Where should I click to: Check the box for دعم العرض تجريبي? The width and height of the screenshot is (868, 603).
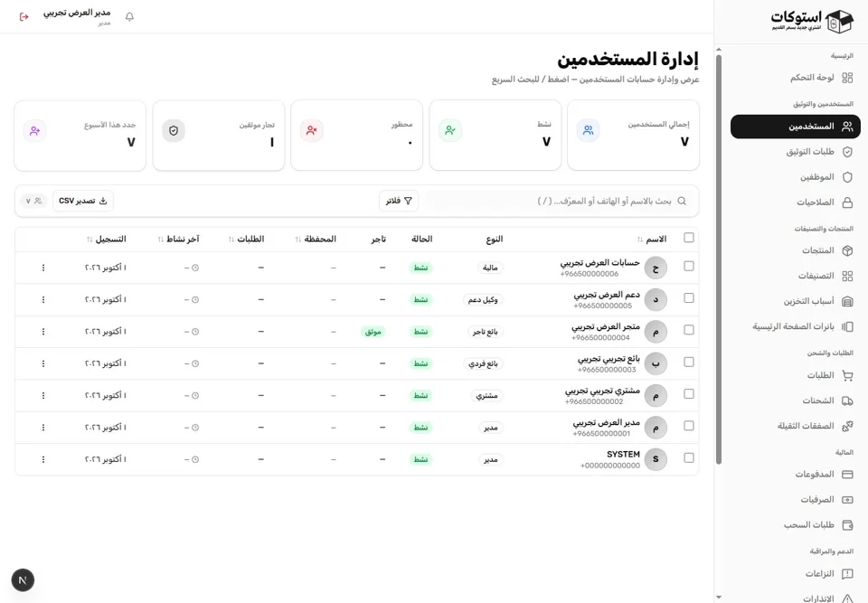coord(689,298)
